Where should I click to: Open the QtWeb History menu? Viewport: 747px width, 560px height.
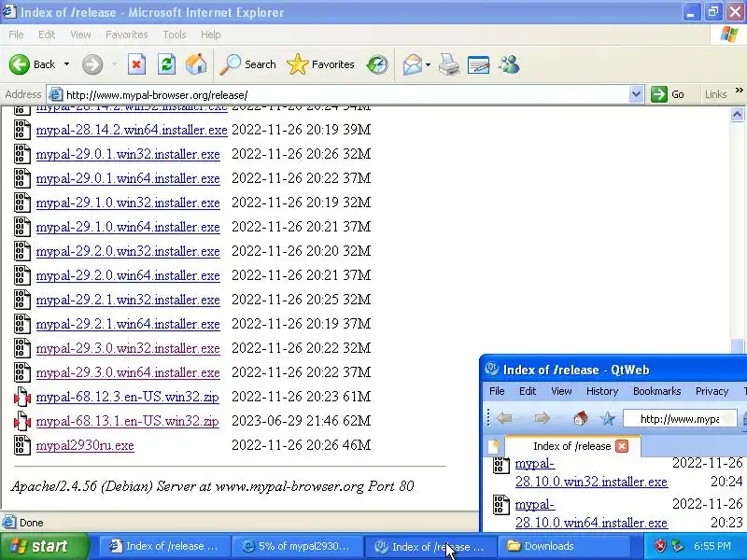pos(602,391)
